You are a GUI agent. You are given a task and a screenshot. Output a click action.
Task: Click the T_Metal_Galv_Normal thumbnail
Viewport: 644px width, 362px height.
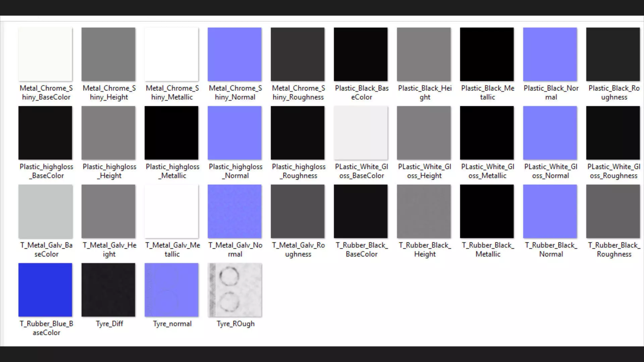pyautogui.click(x=234, y=211)
